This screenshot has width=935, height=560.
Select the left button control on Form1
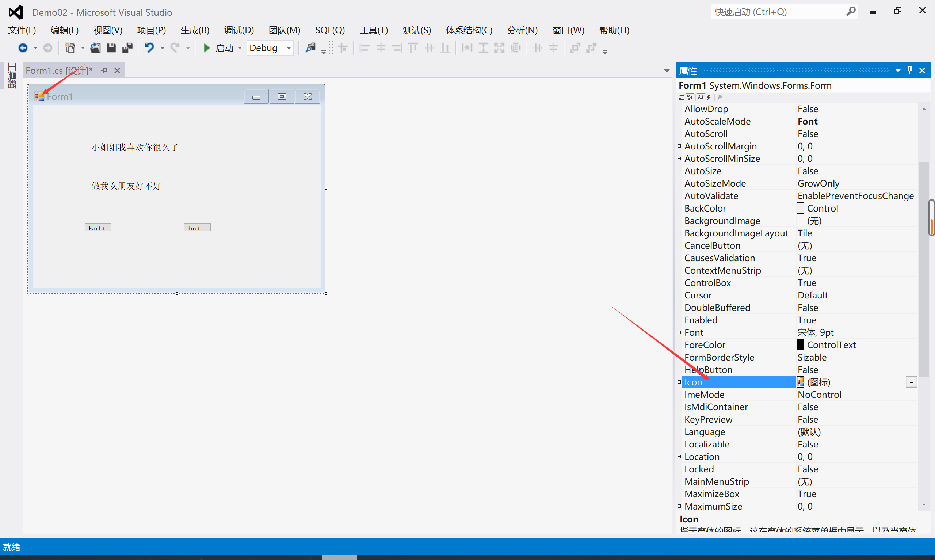click(x=98, y=227)
